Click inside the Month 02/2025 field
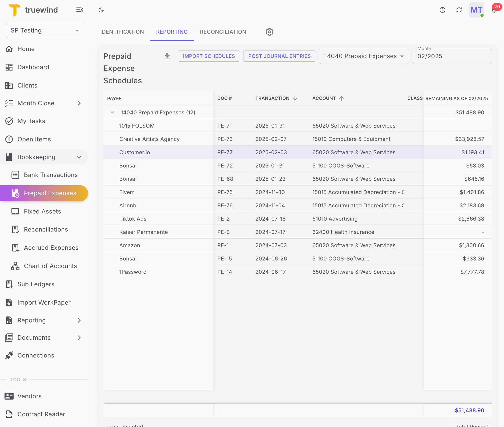 [452, 56]
